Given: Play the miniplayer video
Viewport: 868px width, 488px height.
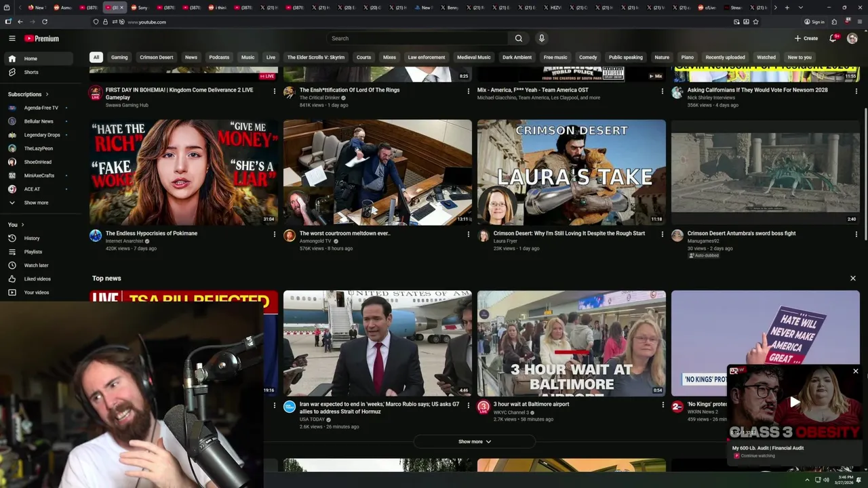Looking at the screenshot, I should tap(795, 403).
